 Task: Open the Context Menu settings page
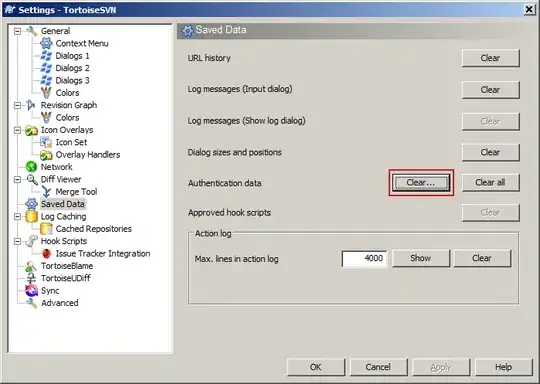pyautogui.click(x=82, y=43)
